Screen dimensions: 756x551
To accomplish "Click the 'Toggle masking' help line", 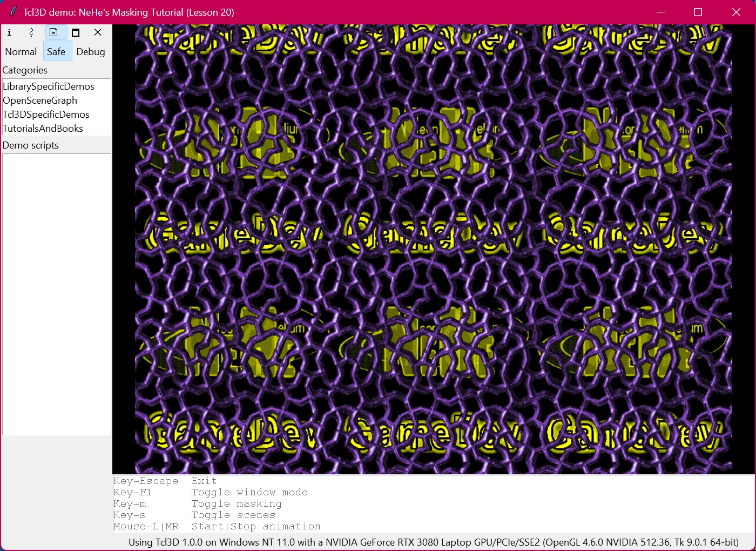I will (x=198, y=503).
